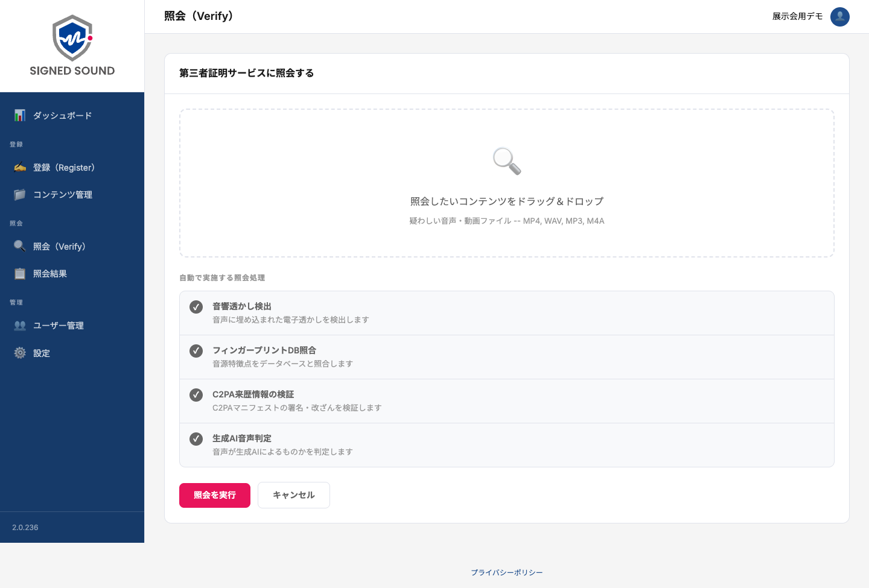869x588 pixels.
Task: Click the supported formats text MP4, WAV, MP3, M4A
Action: (x=564, y=221)
